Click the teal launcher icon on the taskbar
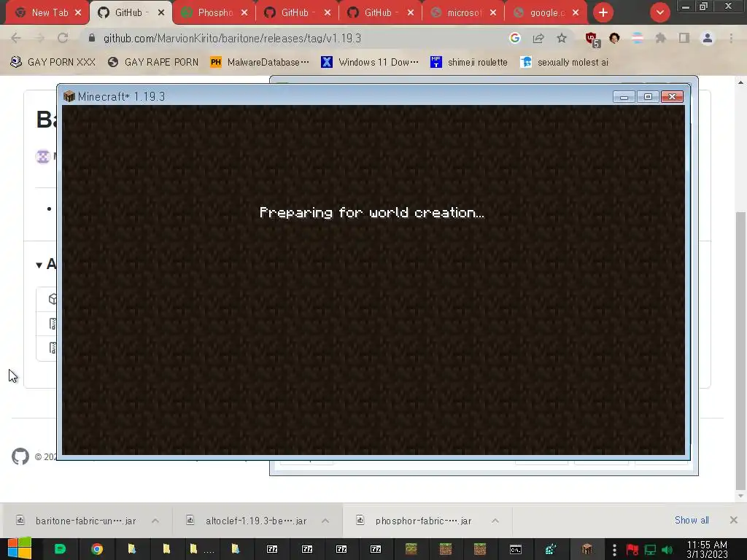The width and height of the screenshot is (747, 560). tap(551, 550)
